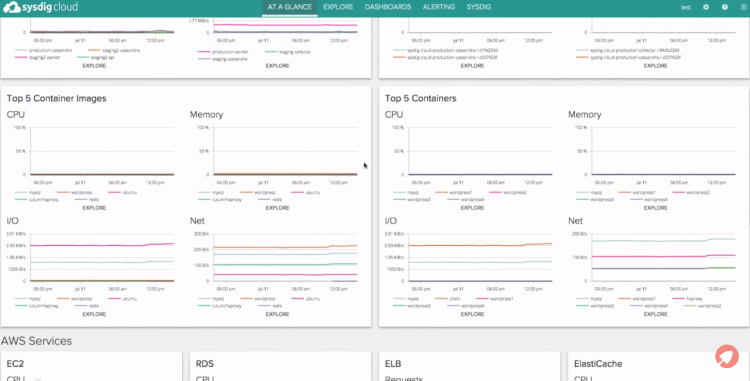Screen dimensions: 750x381
Task: Toggle wordpress2 legend in Top 5 Containers CPU chart
Action: point(508,193)
